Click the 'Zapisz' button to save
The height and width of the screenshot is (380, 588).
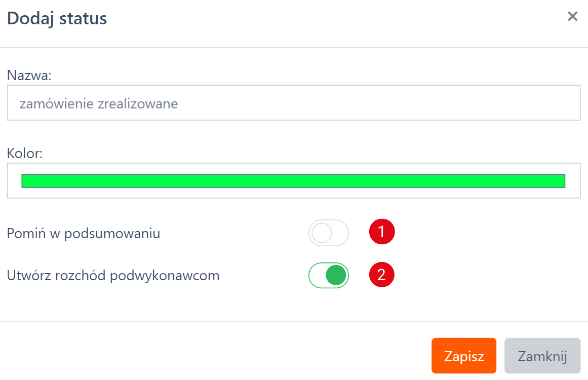click(463, 355)
